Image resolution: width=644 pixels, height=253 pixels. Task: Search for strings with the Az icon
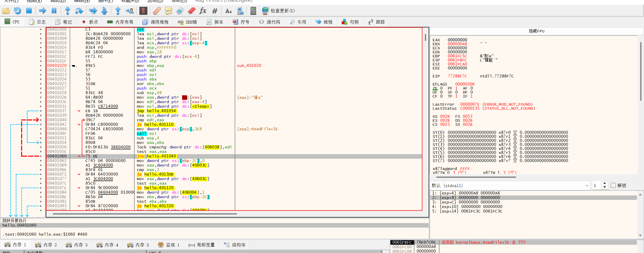tap(228, 11)
